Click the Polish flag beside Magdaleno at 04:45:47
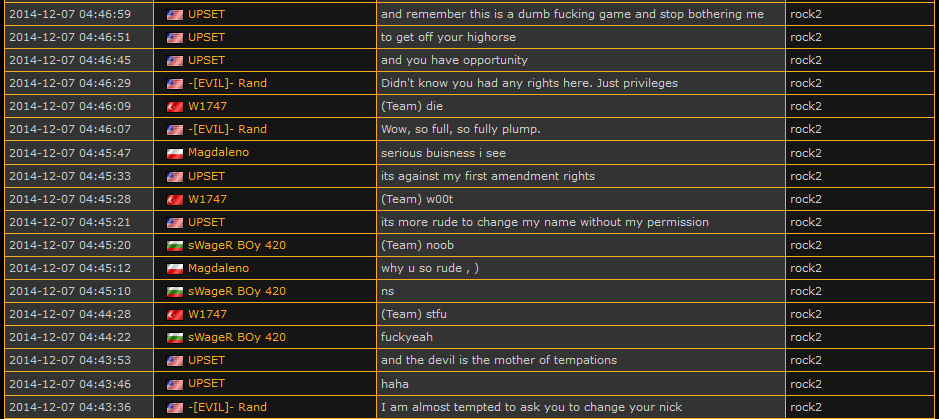939x419 pixels. 175,153
